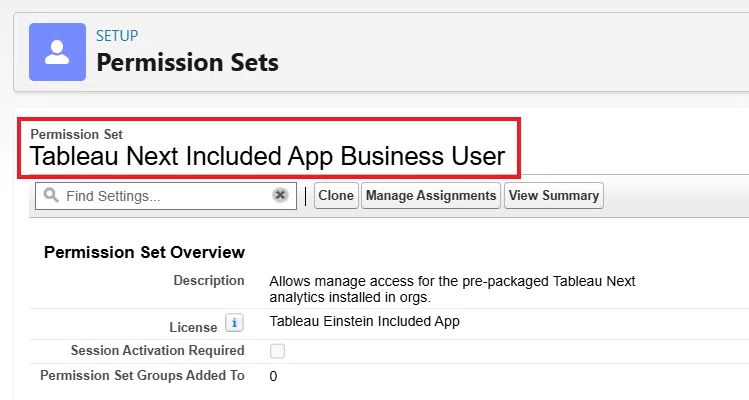The image size is (749, 400).
Task: Click the License field label
Action: (x=193, y=327)
